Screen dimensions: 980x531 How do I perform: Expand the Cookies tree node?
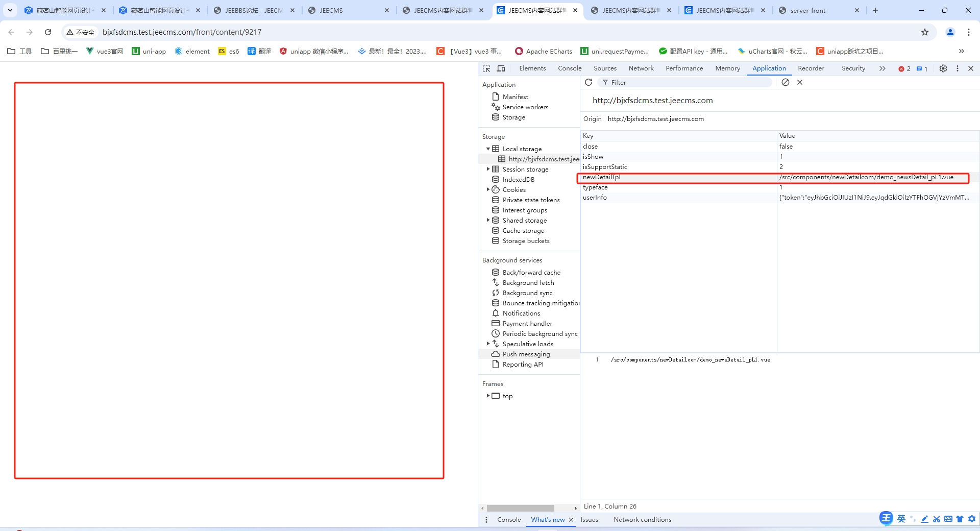coord(488,189)
